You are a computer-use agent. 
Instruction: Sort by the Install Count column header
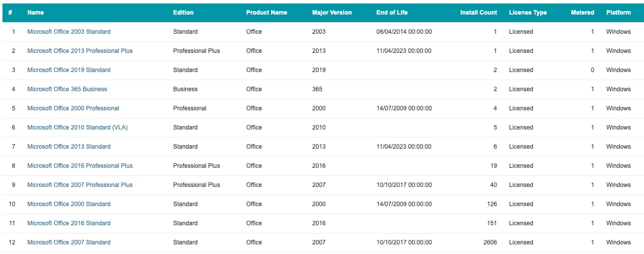pos(479,13)
